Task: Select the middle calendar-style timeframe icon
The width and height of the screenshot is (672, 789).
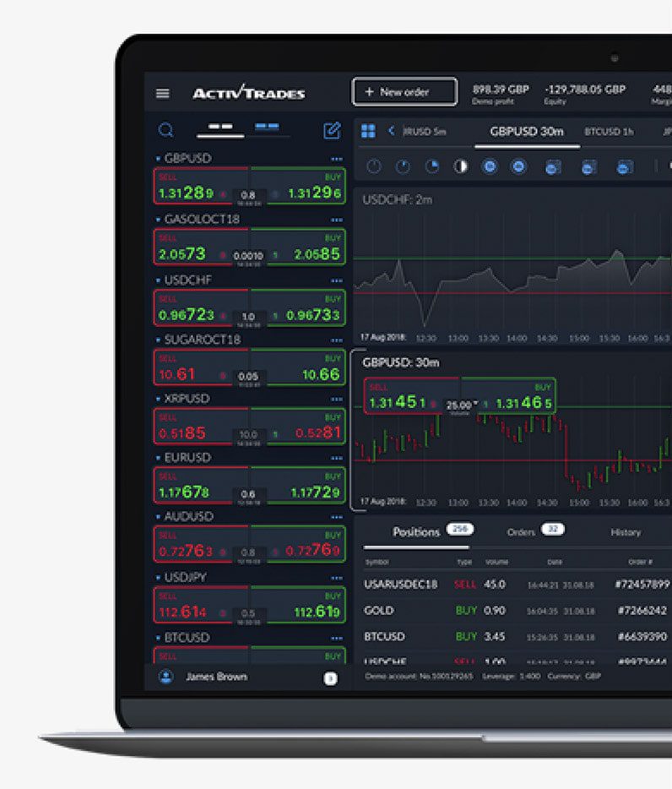Action: [588, 167]
